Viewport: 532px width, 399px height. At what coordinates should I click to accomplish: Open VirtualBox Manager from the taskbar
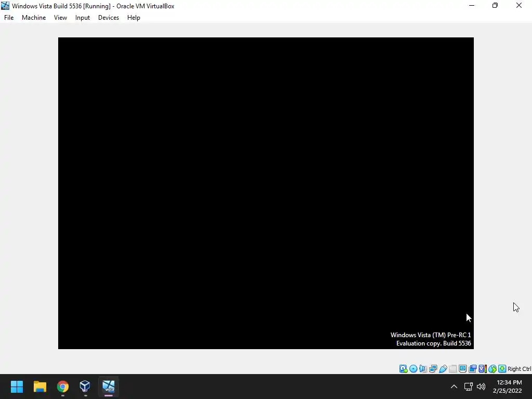pos(85,387)
